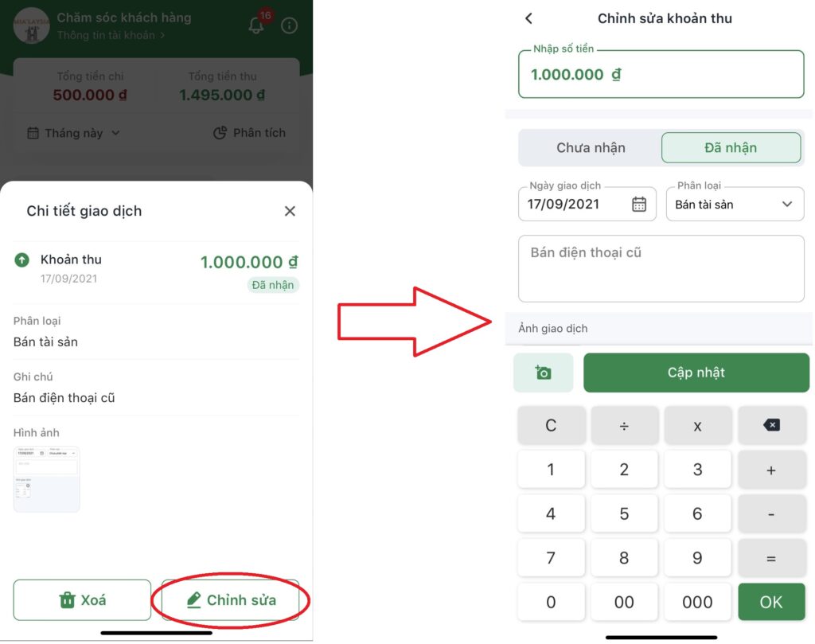The image size is (815, 644).
Task: Select the Chưa nhận status
Action: 591,147
